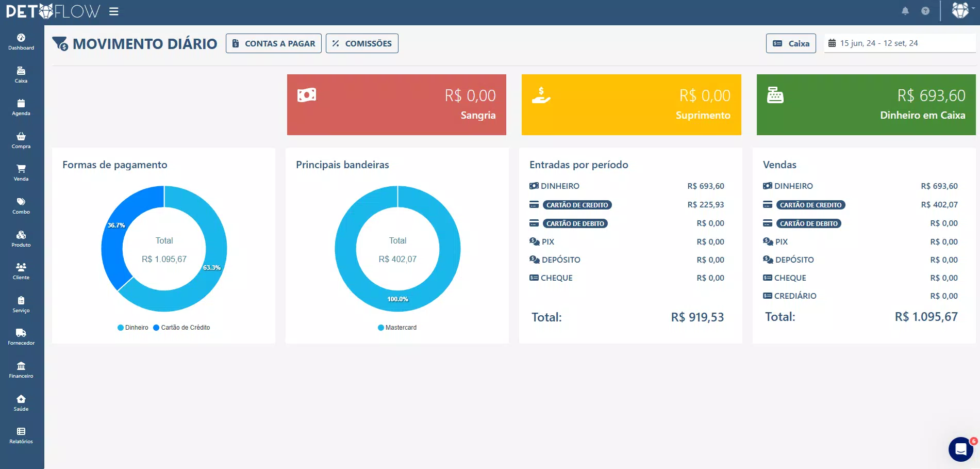Click the notification bell icon
The height and width of the screenshot is (469, 980).
click(x=905, y=11)
